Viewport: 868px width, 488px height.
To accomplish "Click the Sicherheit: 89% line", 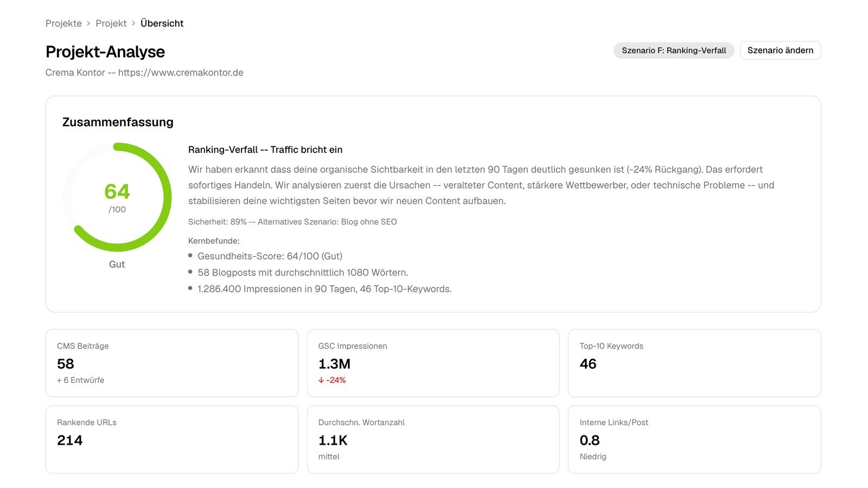I will click(292, 222).
